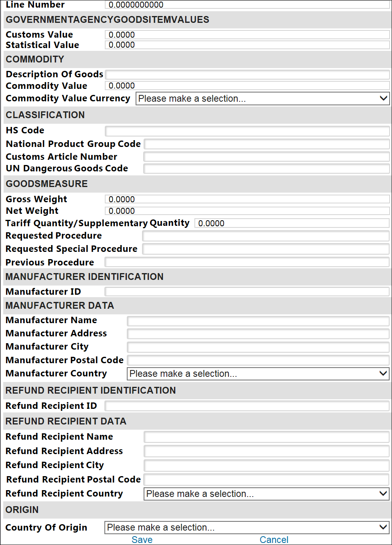
Task: Click the Manufacturer Name field
Action: [x=258, y=321]
